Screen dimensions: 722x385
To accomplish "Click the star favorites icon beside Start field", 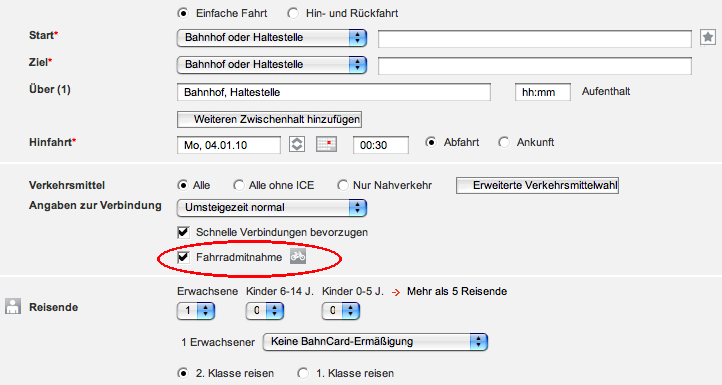I will coord(708,37).
